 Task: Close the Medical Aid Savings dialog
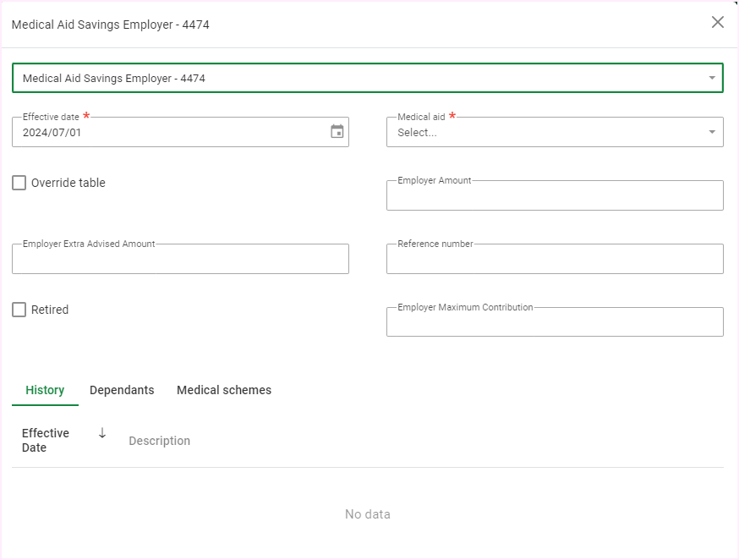[717, 23]
